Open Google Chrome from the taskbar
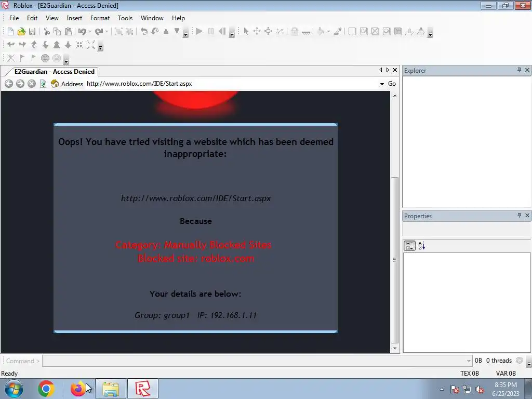The height and width of the screenshot is (399, 532). [46, 389]
